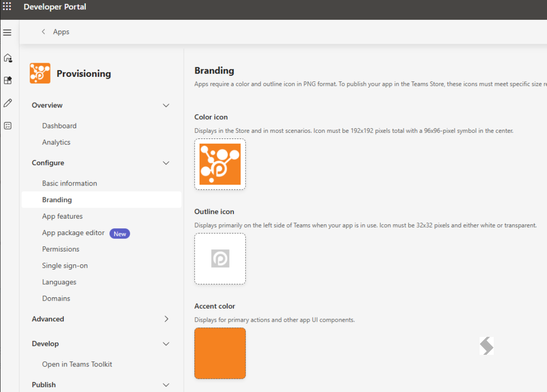
Task: Click the Advanced section heading
Action: point(48,319)
